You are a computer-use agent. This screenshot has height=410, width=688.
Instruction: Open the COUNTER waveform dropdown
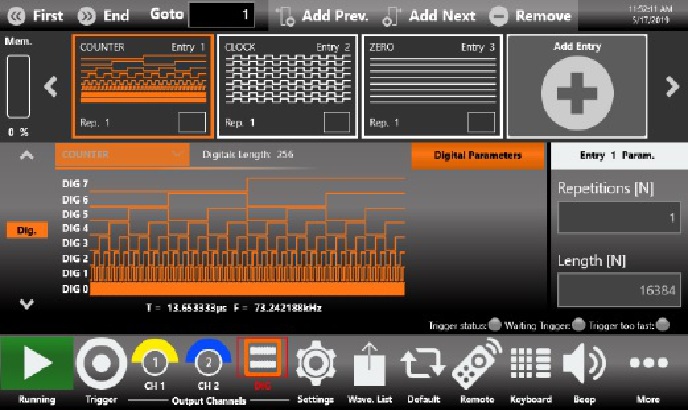(121, 155)
